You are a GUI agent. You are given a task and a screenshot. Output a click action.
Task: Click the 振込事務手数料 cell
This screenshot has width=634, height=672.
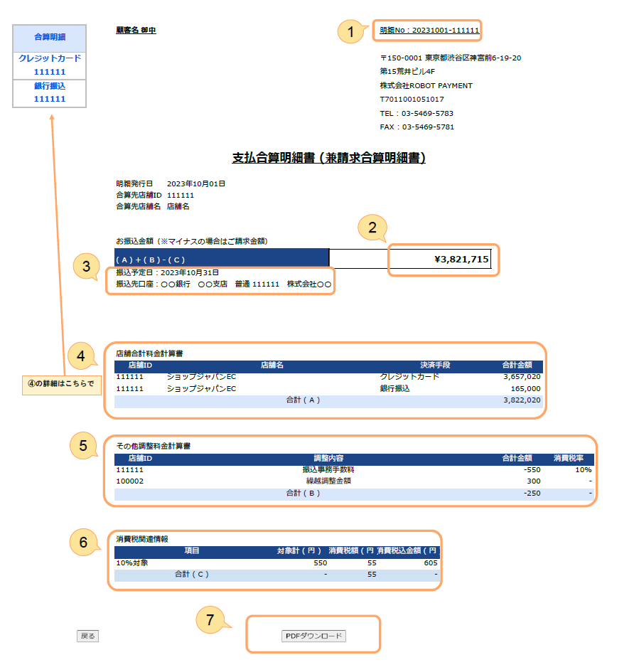pyautogui.click(x=328, y=470)
